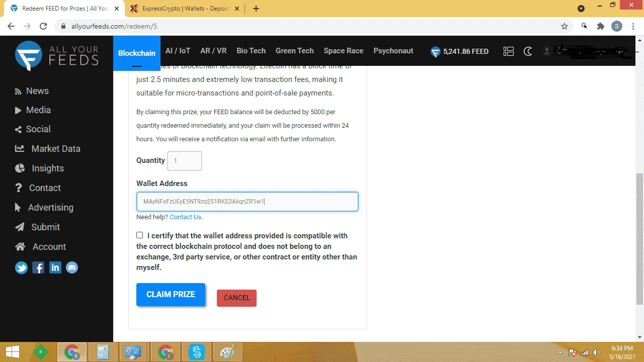Open the second Chrome taskbar icon
This screenshot has height=362, width=644.
click(x=166, y=352)
